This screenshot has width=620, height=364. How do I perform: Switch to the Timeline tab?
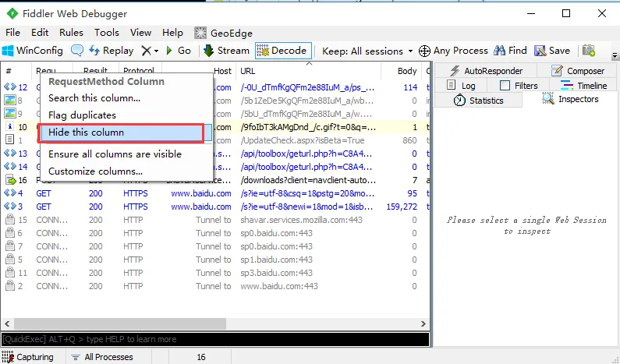coord(583,86)
